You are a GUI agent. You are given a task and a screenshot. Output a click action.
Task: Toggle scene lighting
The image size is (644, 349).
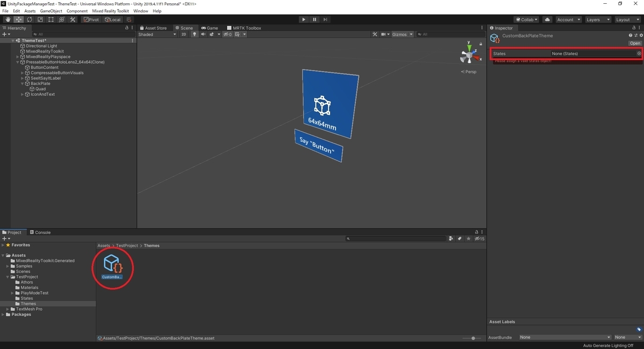pos(195,34)
